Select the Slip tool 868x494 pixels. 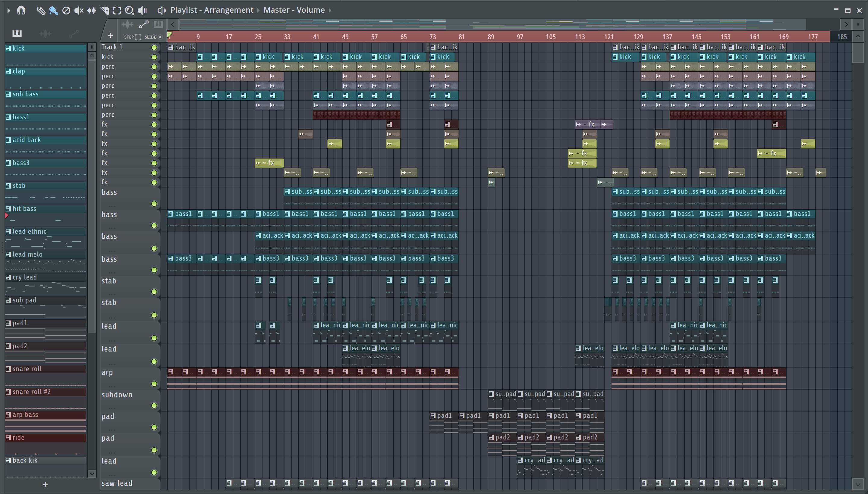91,11
